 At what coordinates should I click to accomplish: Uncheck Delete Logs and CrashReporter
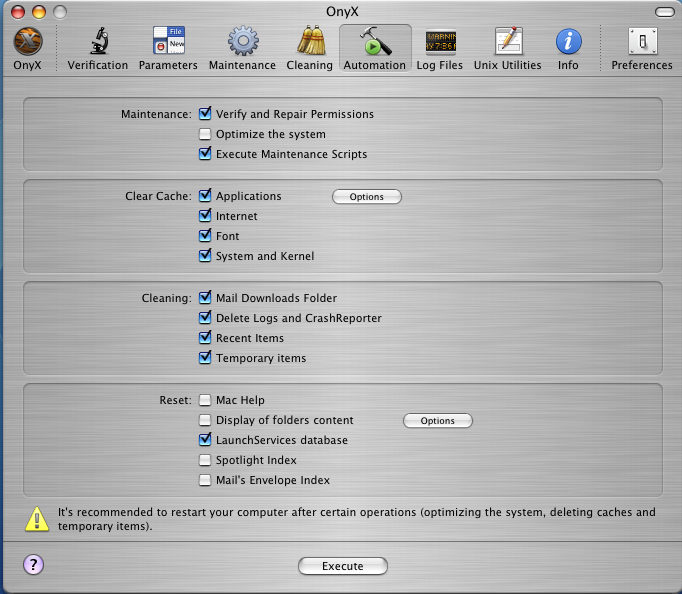(x=205, y=317)
